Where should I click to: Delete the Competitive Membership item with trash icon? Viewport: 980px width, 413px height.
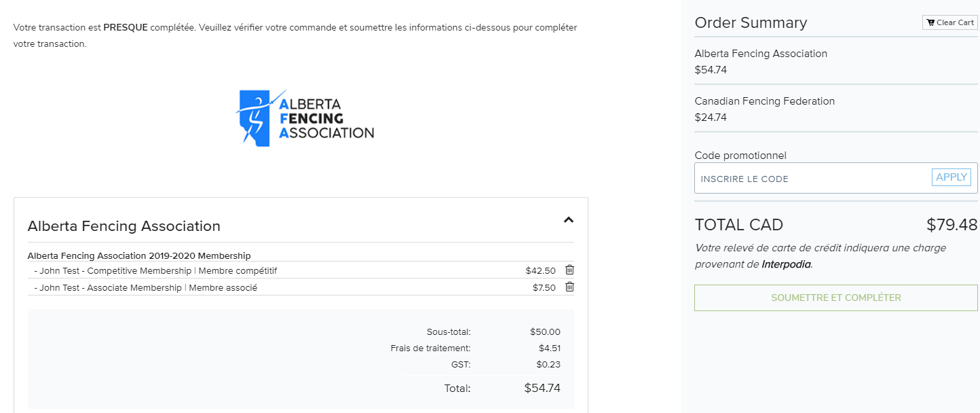[569, 270]
